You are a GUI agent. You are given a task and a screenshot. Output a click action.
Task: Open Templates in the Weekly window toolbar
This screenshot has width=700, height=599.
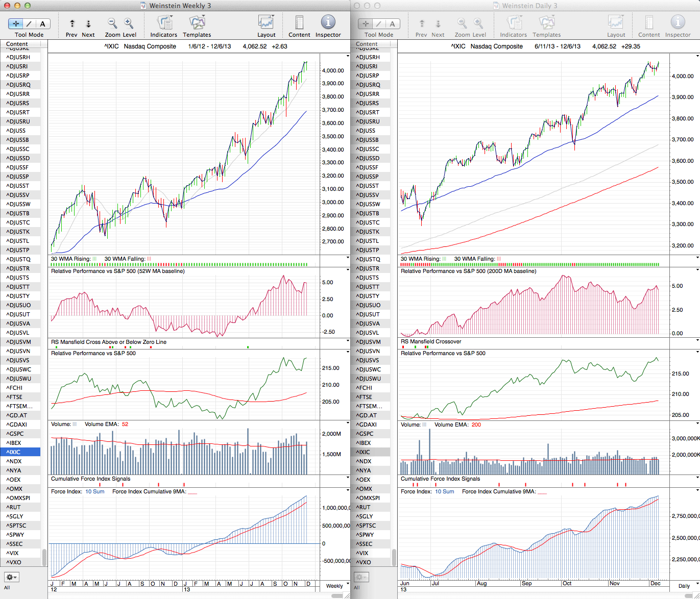pos(197,23)
